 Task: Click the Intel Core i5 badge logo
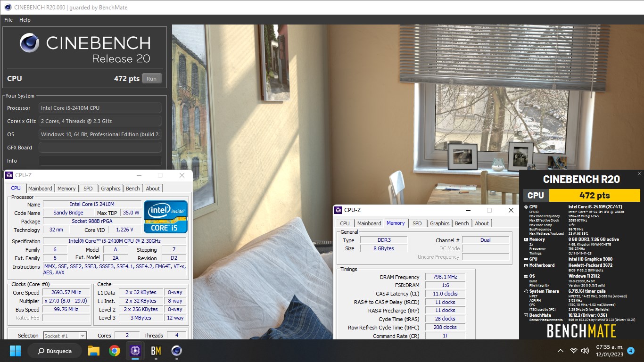165,217
